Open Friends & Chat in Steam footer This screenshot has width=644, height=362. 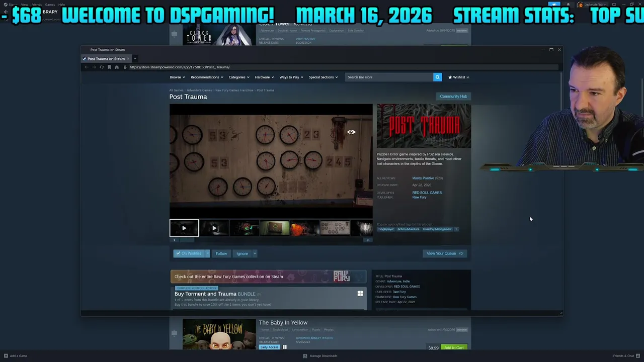[626, 356]
